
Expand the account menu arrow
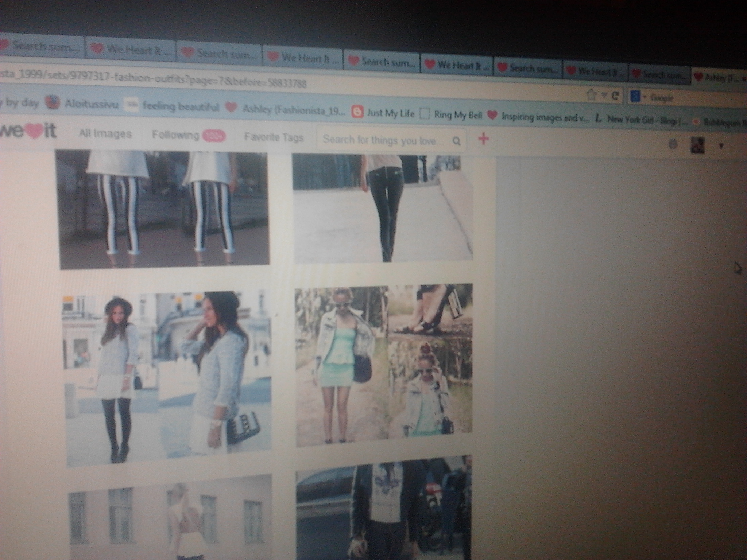point(721,147)
